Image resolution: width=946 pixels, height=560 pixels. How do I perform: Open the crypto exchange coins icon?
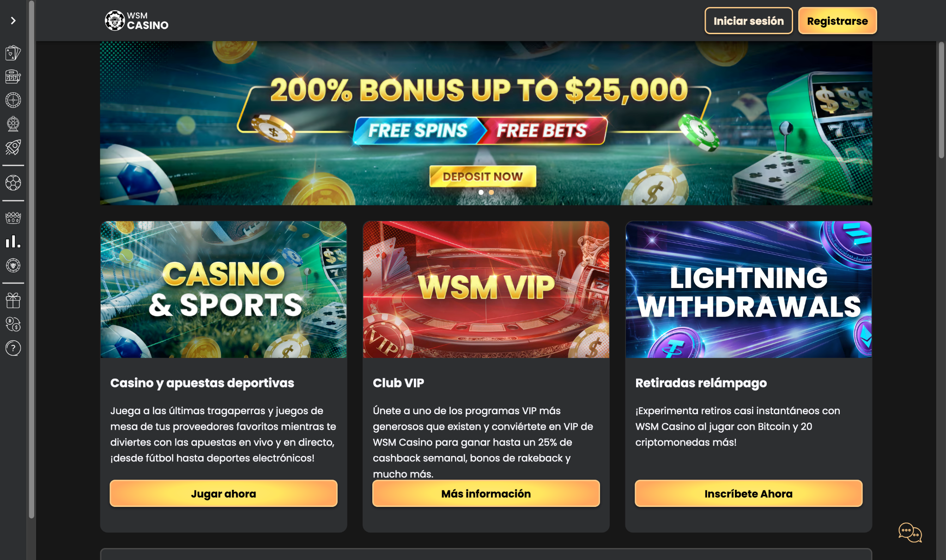click(13, 324)
